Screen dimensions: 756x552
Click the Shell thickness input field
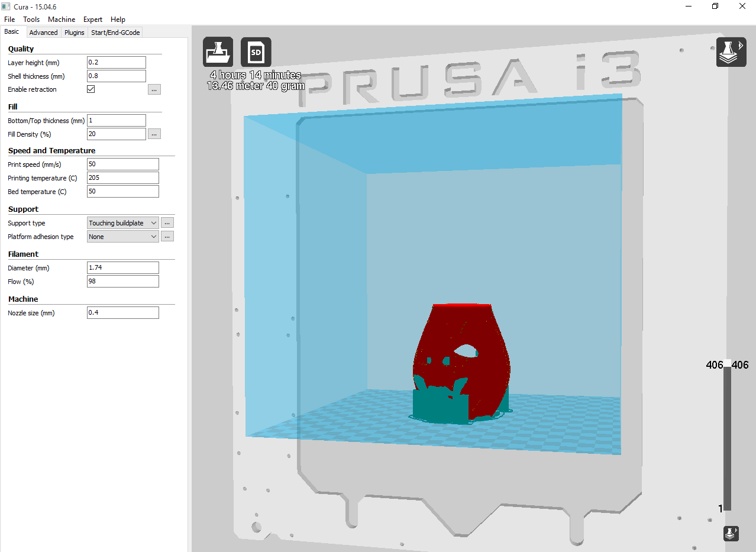coord(117,76)
